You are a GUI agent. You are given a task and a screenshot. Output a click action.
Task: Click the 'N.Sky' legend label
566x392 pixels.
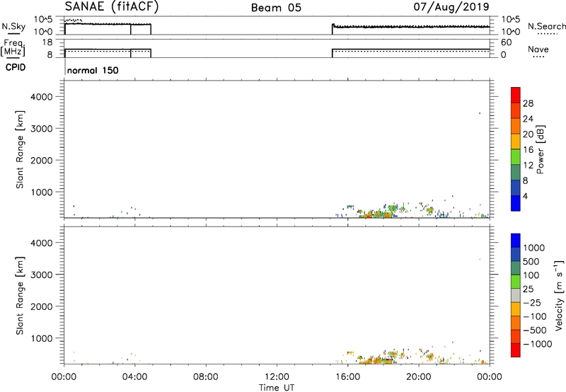click(13, 26)
